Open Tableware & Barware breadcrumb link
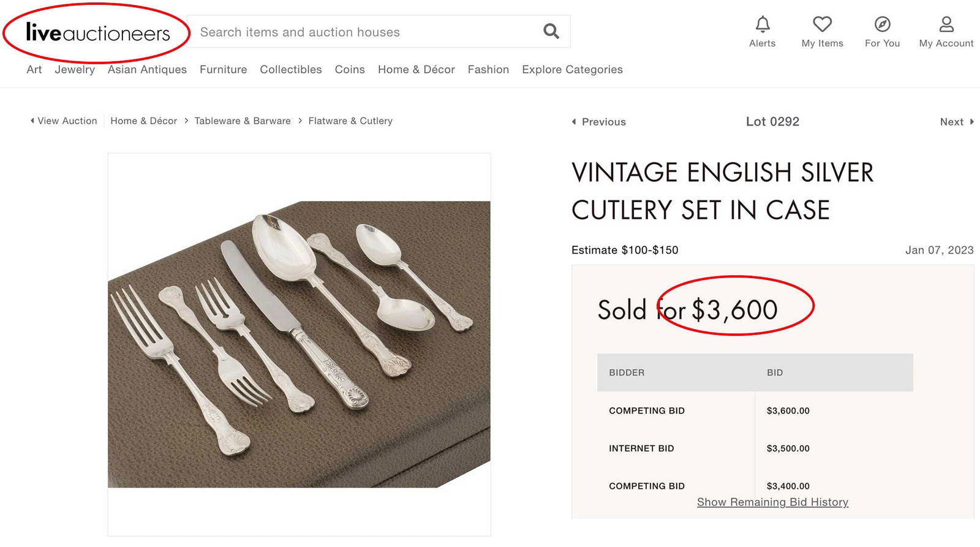 pos(243,121)
